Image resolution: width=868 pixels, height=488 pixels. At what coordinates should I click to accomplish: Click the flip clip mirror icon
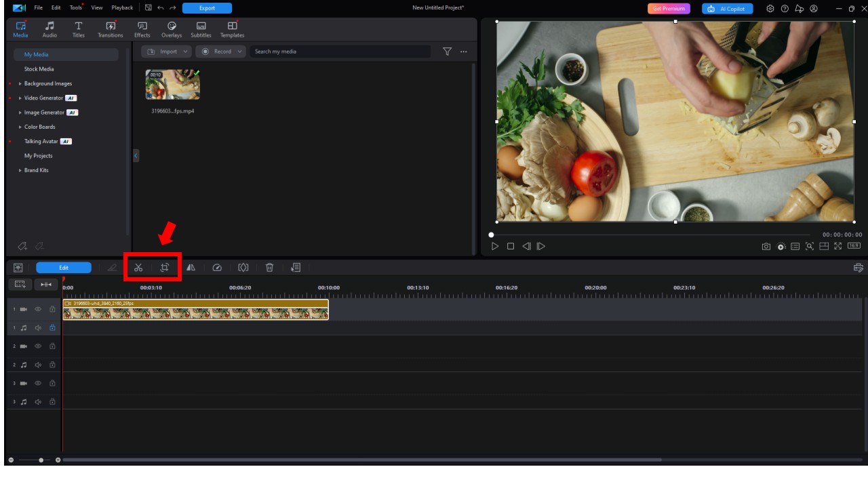[x=191, y=268]
